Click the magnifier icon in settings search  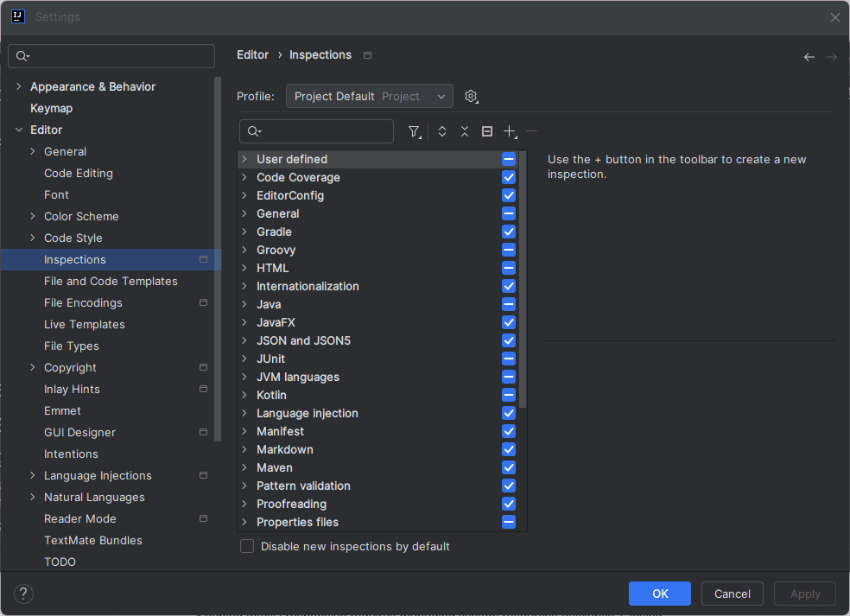[22, 56]
